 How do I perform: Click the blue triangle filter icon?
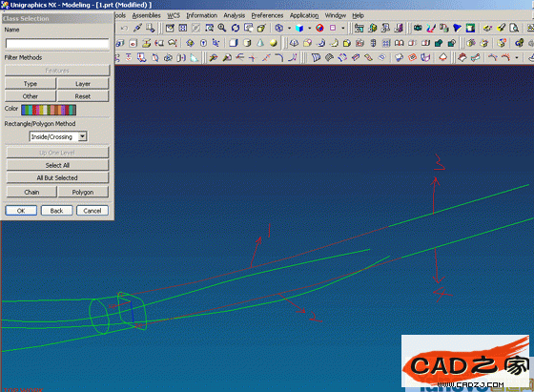point(457,28)
